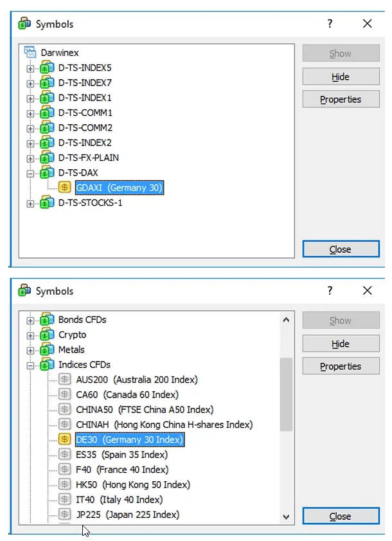Click the grey F40 symbol icon
The height and width of the screenshot is (541, 392).
pyautogui.click(x=64, y=470)
